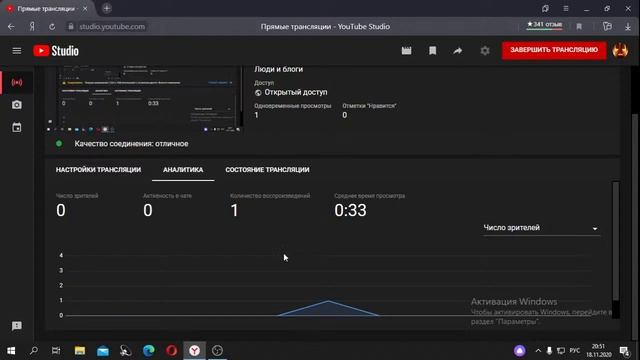
Task: Click the bookmark marker icon in Studio header
Action: pos(432,51)
